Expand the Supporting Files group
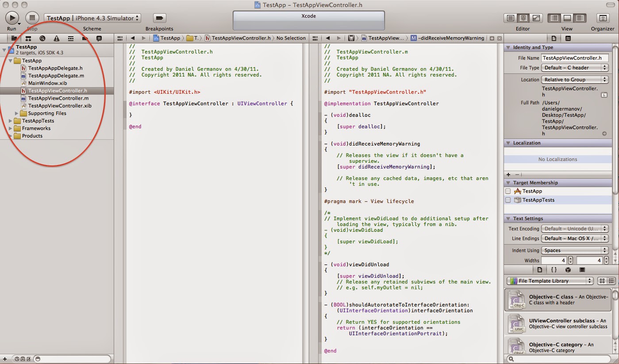 (17, 113)
